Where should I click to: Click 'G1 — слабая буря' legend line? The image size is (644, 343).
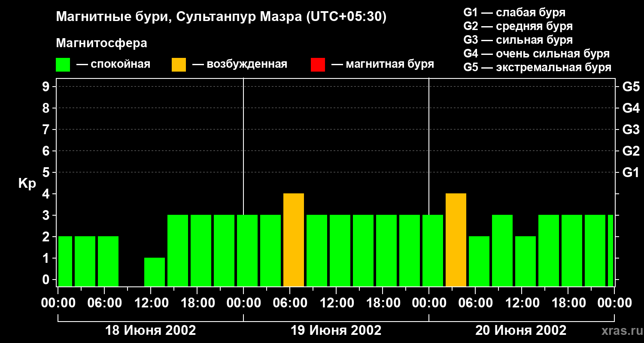pos(514,12)
